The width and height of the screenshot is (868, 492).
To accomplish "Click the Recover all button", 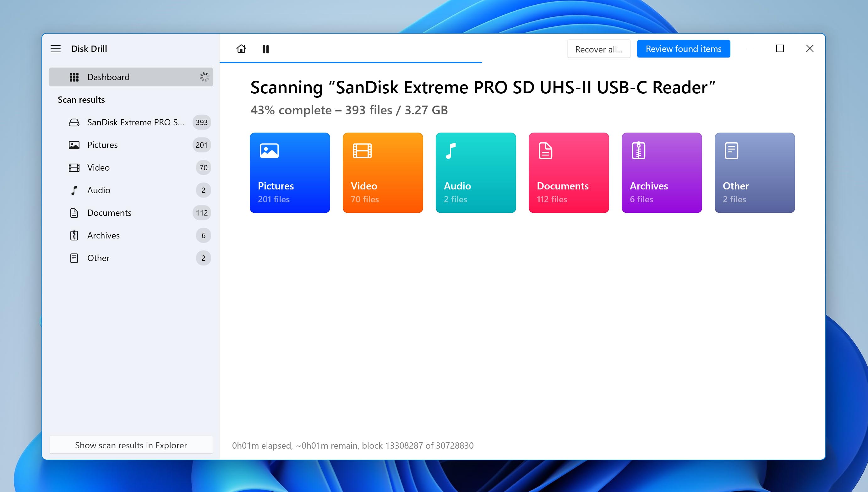I will [x=598, y=48].
